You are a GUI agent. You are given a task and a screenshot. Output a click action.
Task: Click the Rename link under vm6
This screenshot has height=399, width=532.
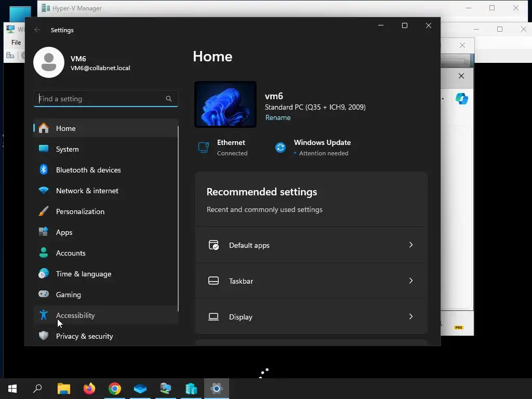click(x=278, y=117)
